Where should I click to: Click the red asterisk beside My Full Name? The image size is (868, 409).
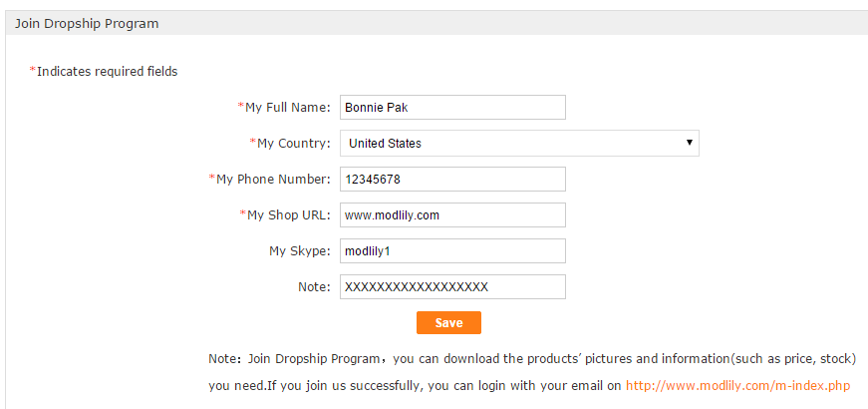240,106
